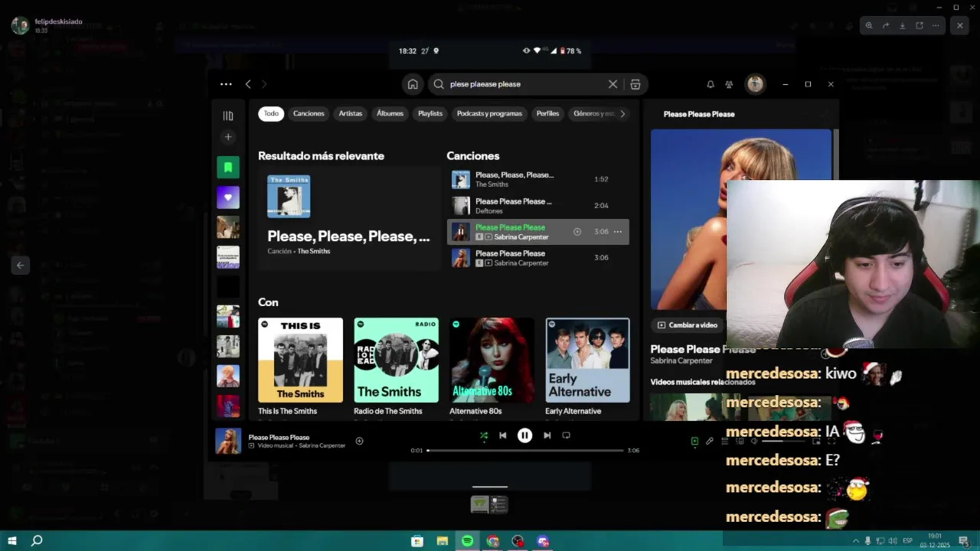This screenshot has height=551, width=980.
Task: Open more options for highlighted song row
Action: (x=617, y=232)
